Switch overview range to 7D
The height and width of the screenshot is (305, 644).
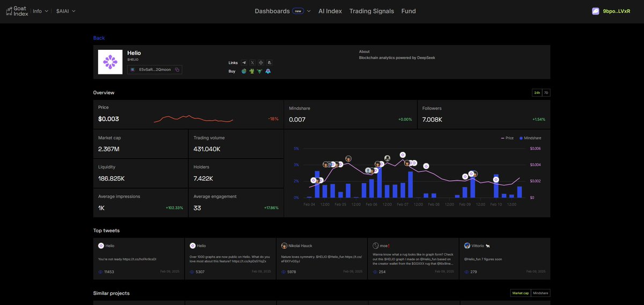[546, 93]
